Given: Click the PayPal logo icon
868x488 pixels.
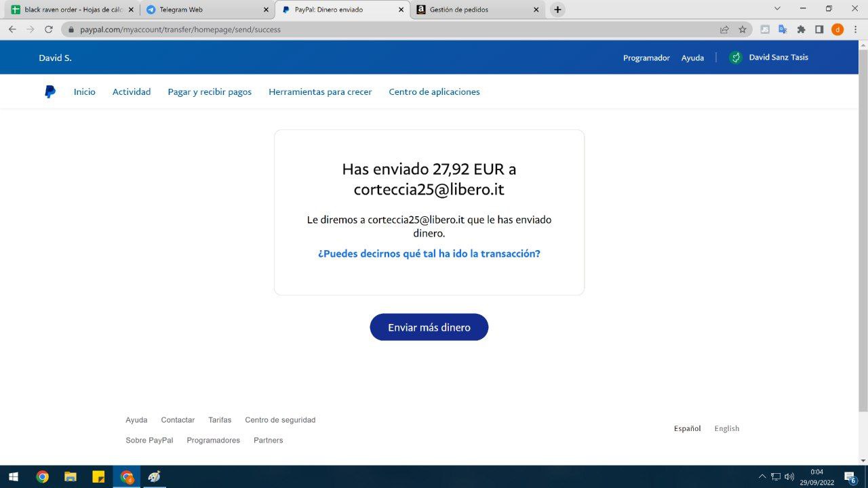Looking at the screenshot, I should 50,92.
